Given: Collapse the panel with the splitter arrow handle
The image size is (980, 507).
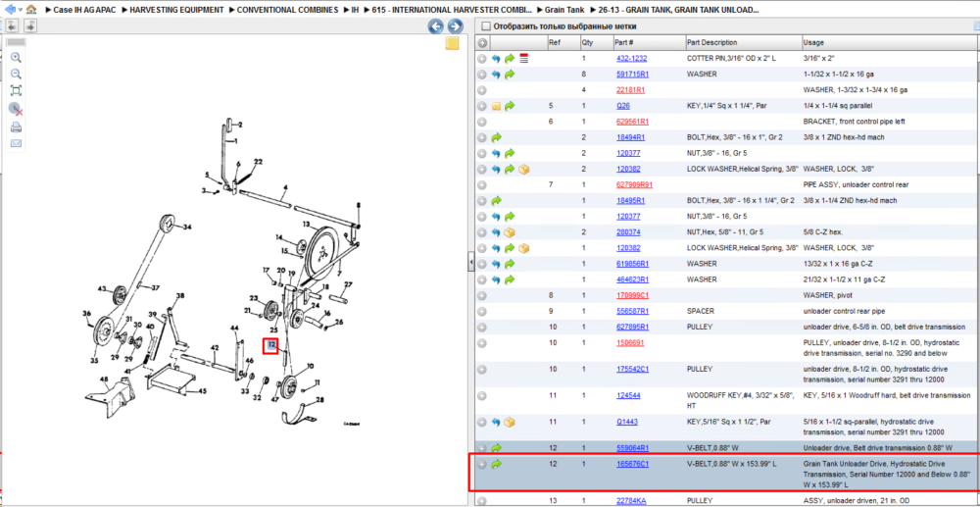Looking at the screenshot, I should (x=471, y=263).
